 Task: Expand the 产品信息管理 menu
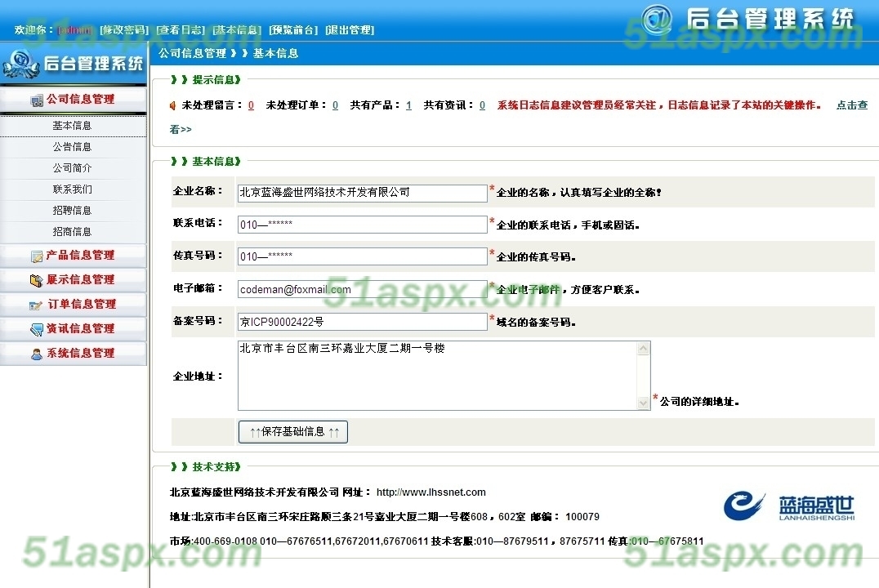74,256
